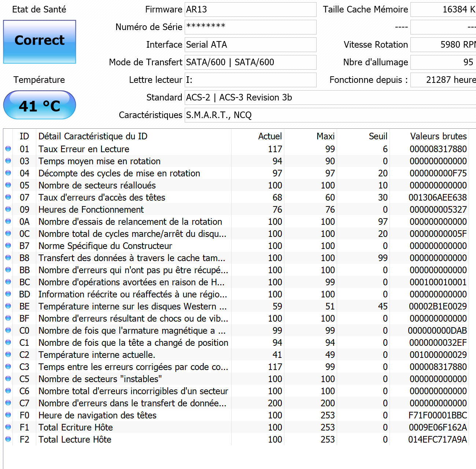Click the blue orb next to ID BF
Screen dimensions: 476x469
click(x=8, y=318)
